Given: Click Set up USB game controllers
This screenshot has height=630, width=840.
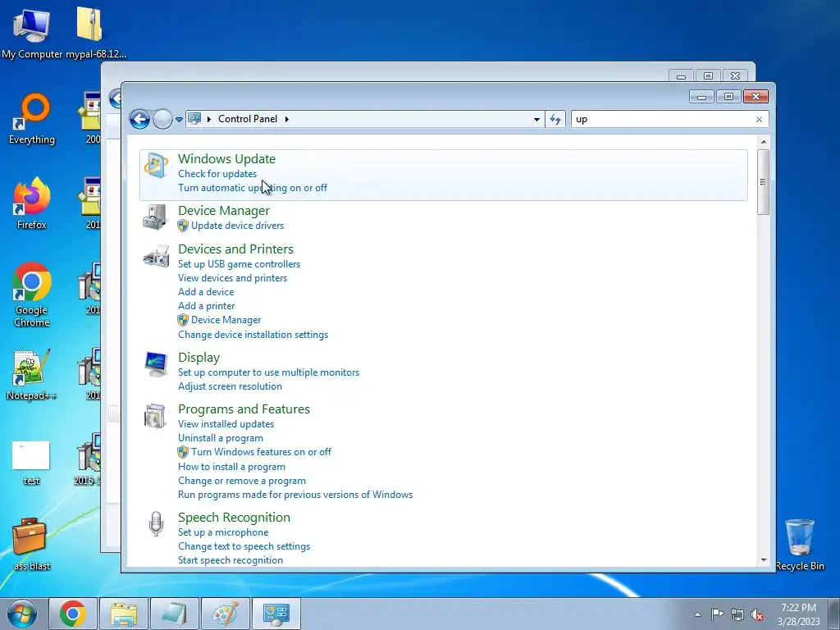Looking at the screenshot, I should pyautogui.click(x=239, y=264).
